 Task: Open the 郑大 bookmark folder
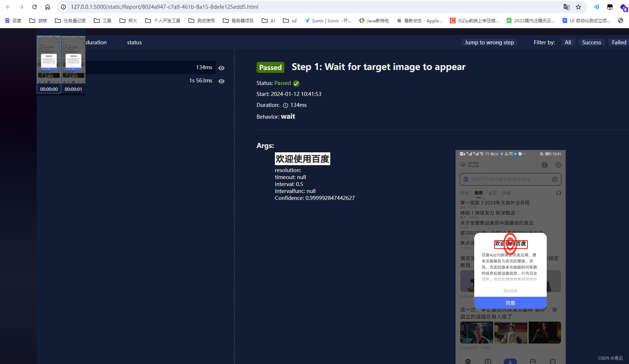point(128,21)
